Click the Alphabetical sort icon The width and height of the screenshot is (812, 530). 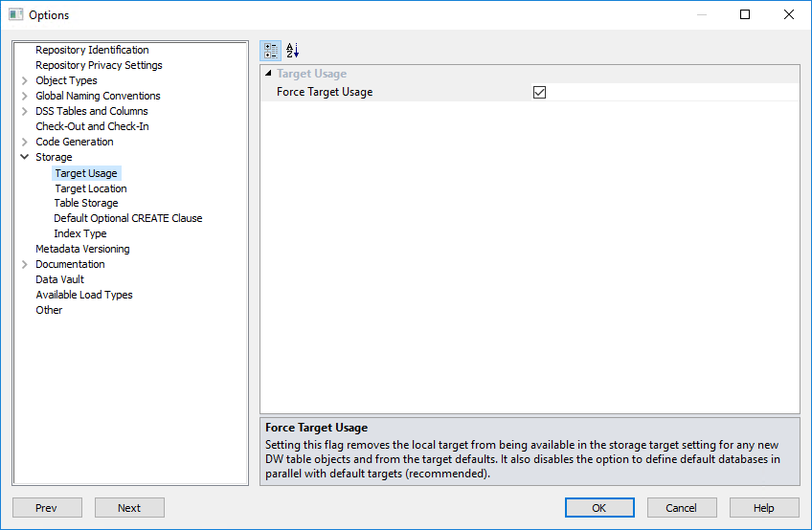pyautogui.click(x=293, y=51)
